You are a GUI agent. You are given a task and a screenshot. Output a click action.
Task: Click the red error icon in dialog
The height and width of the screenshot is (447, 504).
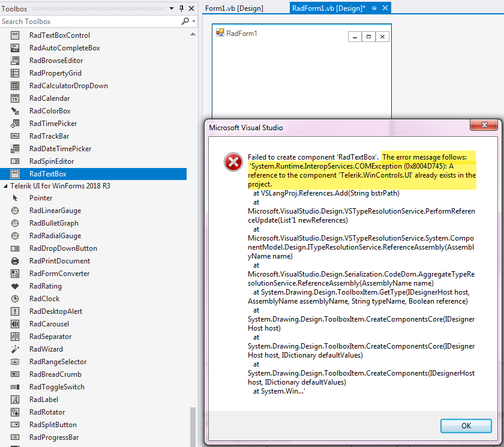pyautogui.click(x=233, y=162)
